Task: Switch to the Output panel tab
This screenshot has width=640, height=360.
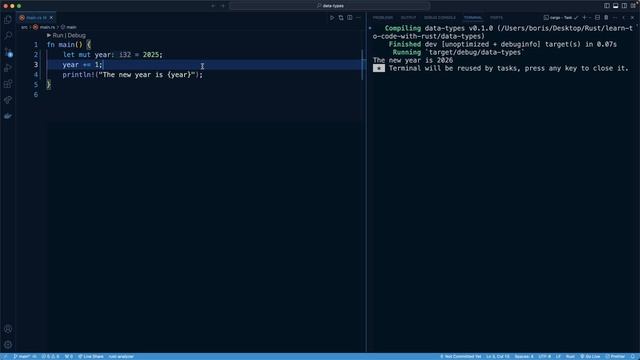Action: (x=408, y=18)
